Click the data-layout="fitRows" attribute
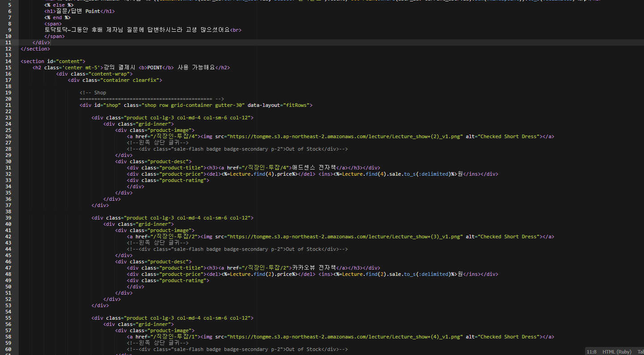This screenshot has width=644, height=355. pyautogui.click(x=278, y=105)
